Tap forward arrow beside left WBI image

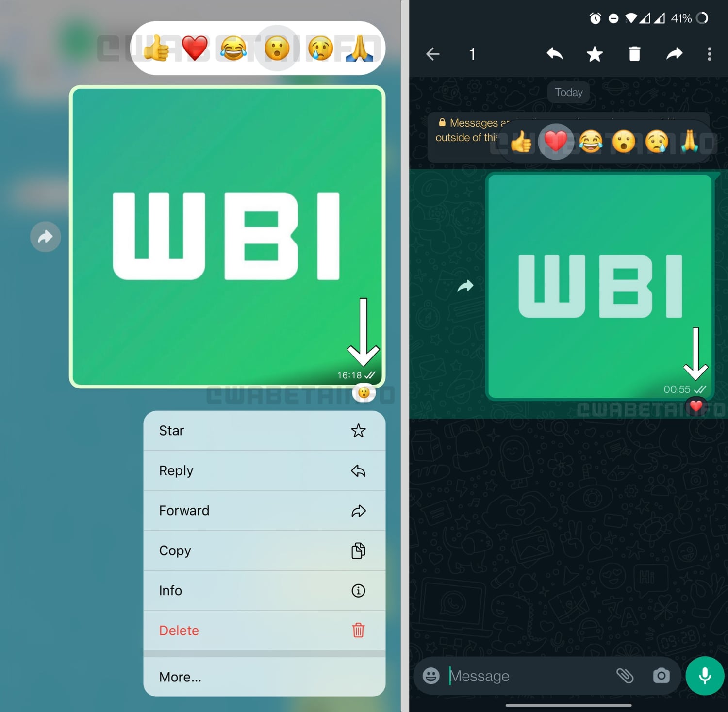tap(46, 237)
